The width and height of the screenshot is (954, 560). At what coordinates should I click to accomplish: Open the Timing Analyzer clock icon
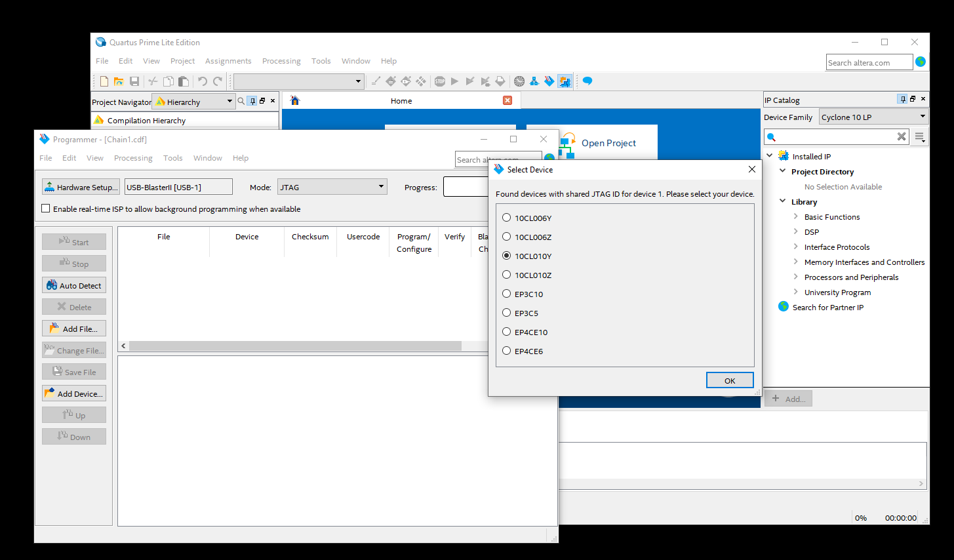pos(519,81)
